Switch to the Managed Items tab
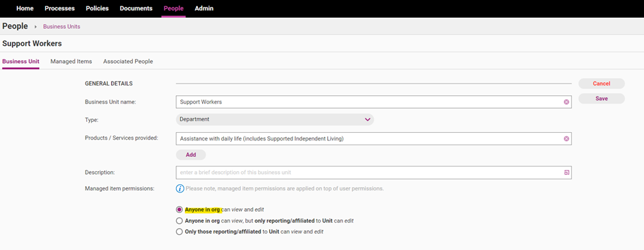This screenshot has height=250, width=644. 71,61
